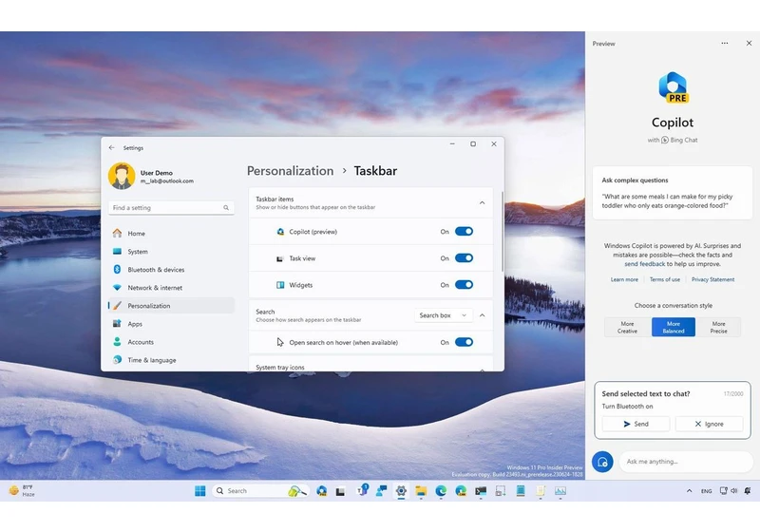Open System in Settings sidebar
The image size is (760, 532).
click(x=171, y=252)
